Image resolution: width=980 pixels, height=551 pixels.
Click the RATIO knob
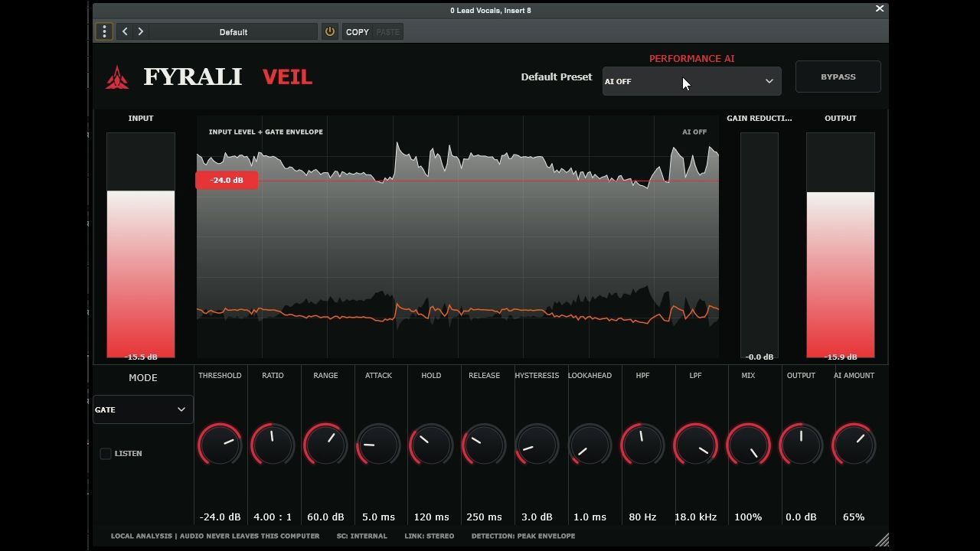273,445
